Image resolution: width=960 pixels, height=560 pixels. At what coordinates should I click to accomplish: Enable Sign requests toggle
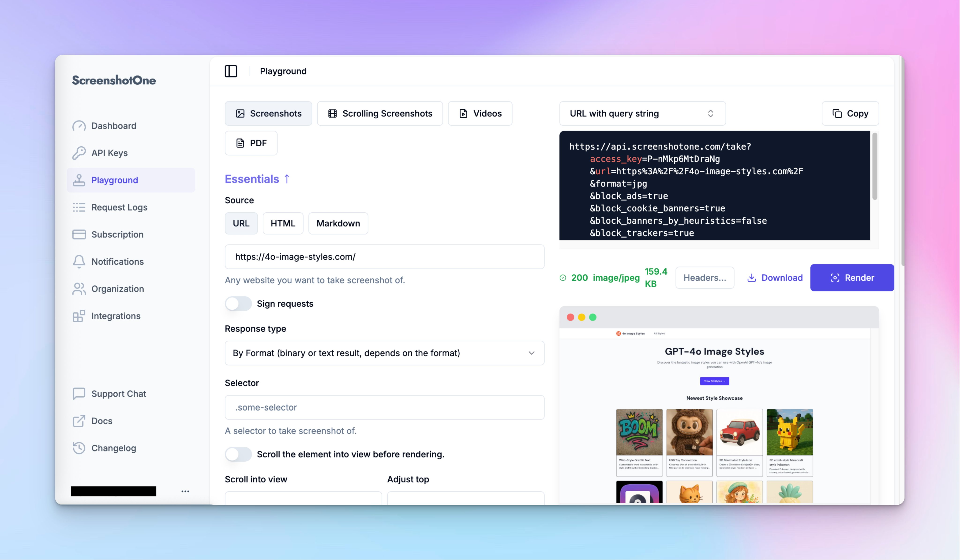(x=238, y=304)
